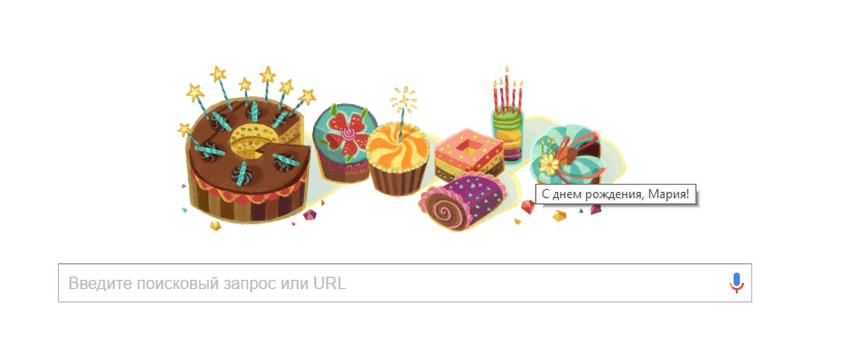This screenshot has width=868, height=350.
Task: Click the red gem left of tooltip
Action: coord(528,207)
